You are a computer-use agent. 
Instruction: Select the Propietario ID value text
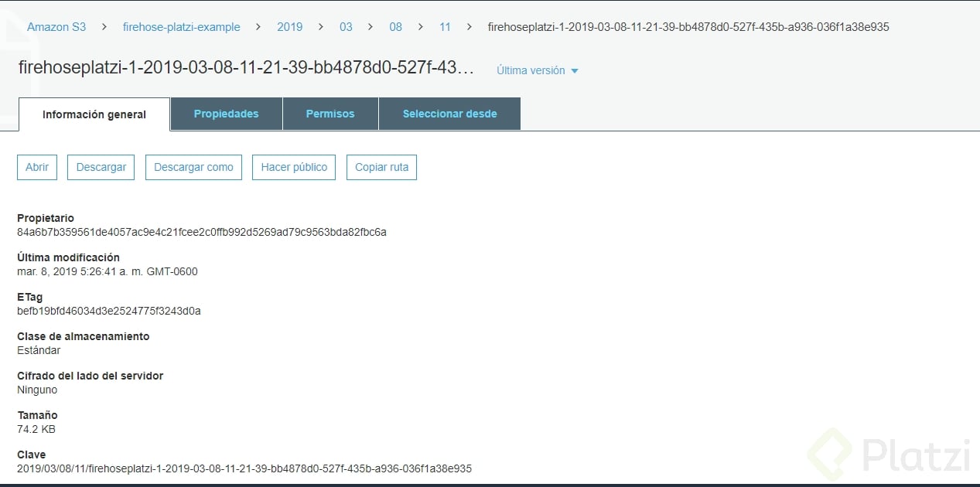point(202,232)
